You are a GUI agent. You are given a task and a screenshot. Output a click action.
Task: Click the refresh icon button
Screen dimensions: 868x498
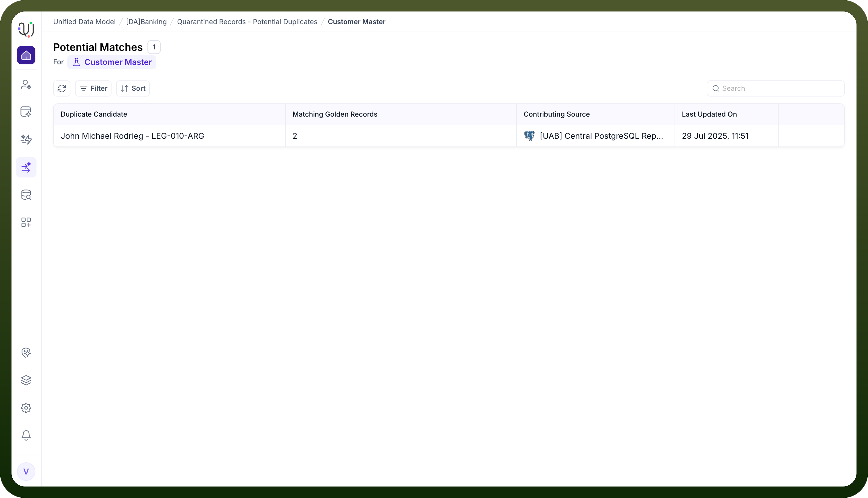pos(62,88)
